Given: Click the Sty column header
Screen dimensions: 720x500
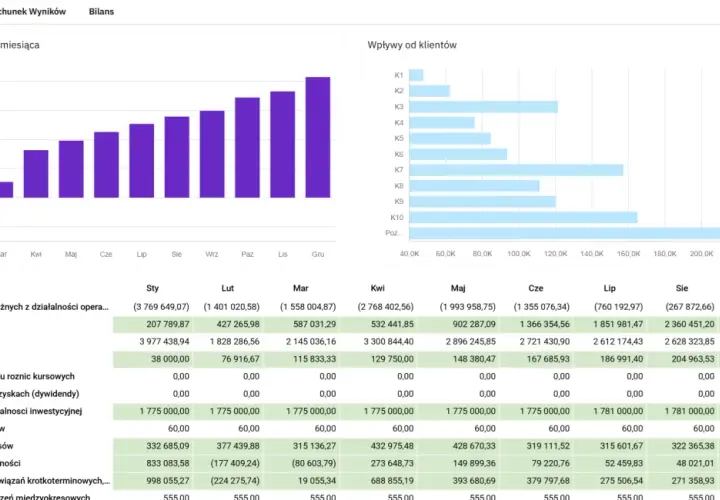Looking at the screenshot, I should (152, 288).
